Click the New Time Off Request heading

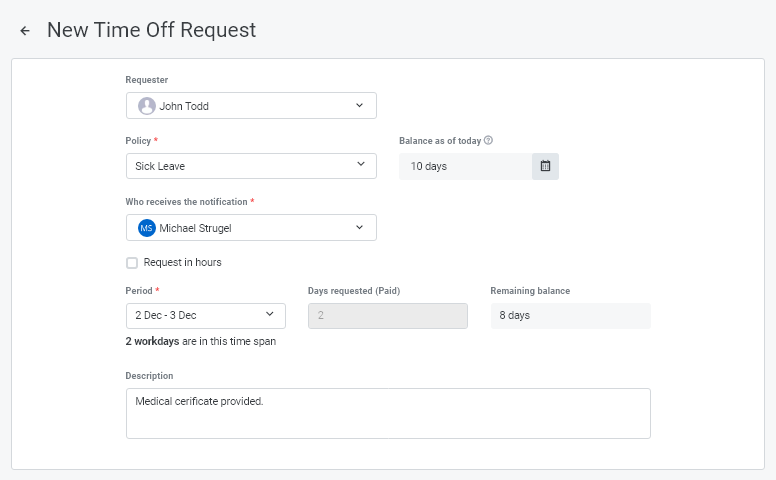coord(152,30)
